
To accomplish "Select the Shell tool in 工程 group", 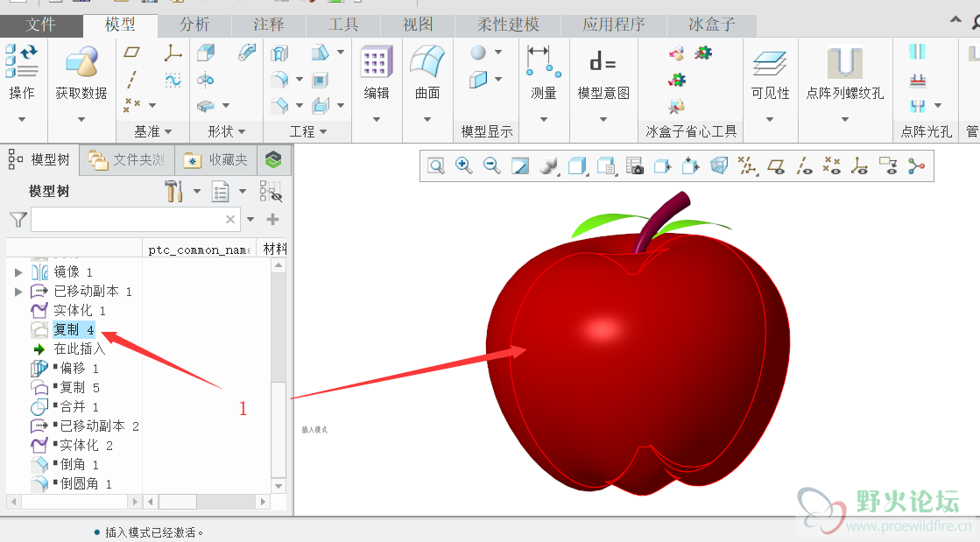I will 320,80.
